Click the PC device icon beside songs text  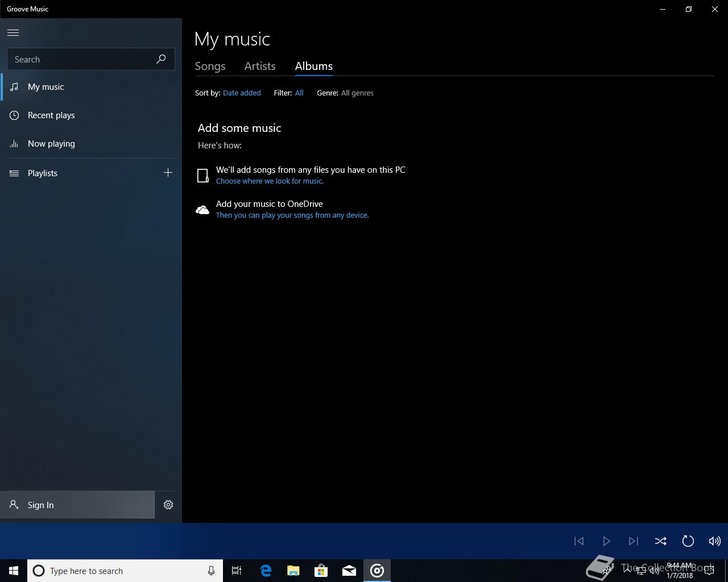[202, 176]
